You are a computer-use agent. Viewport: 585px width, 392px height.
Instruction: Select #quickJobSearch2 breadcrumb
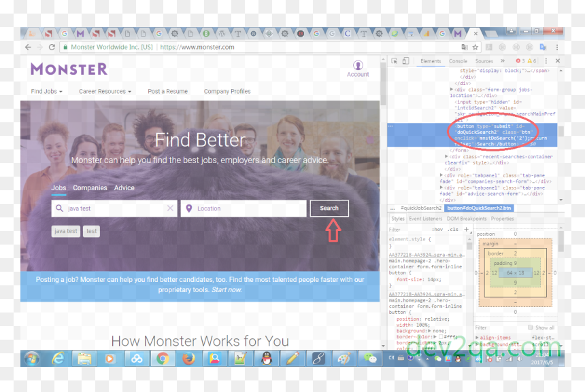(x=421, y=208)
